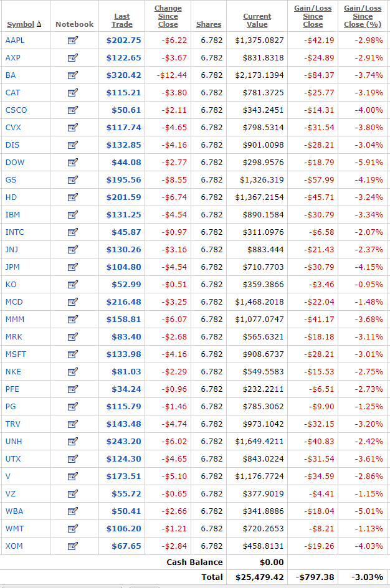
Task: Sort by Gain/Loss Since Close (%) header
Action: click(363, 16)
